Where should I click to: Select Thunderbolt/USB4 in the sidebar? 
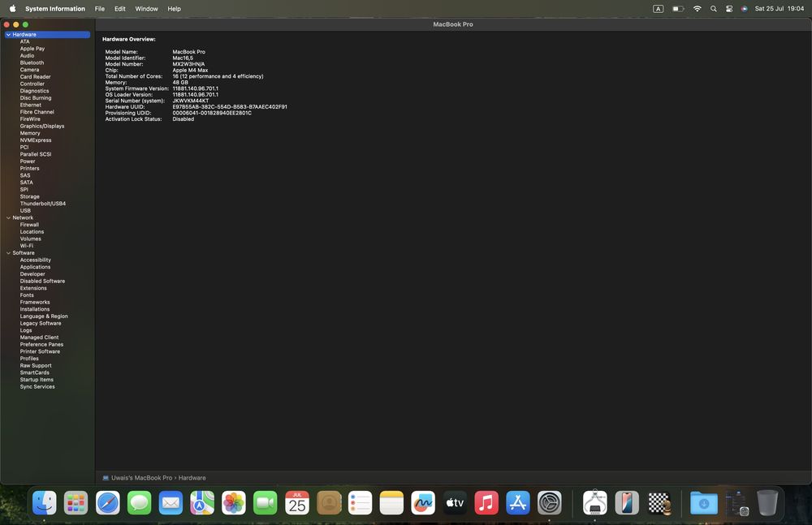coord(43,204)
